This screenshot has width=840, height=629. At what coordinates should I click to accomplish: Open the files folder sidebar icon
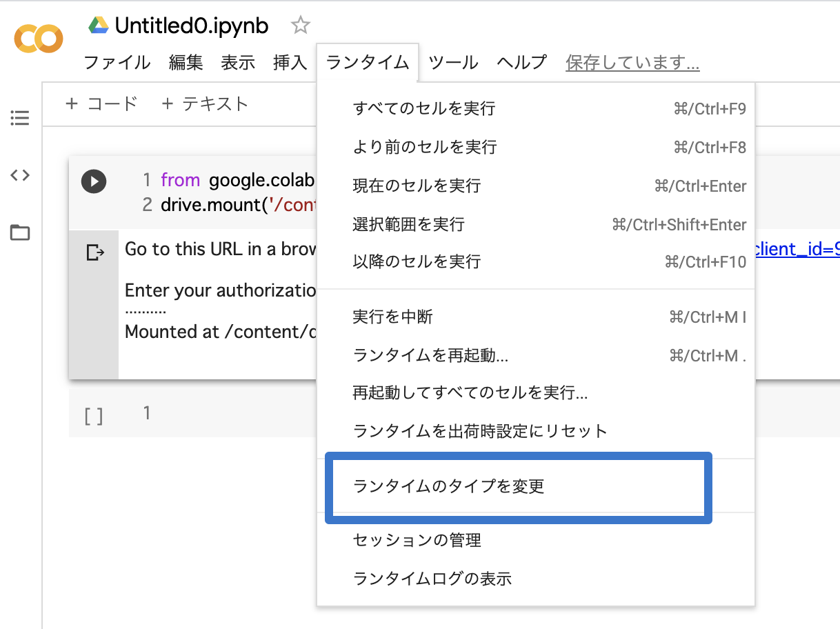[20, 232]
